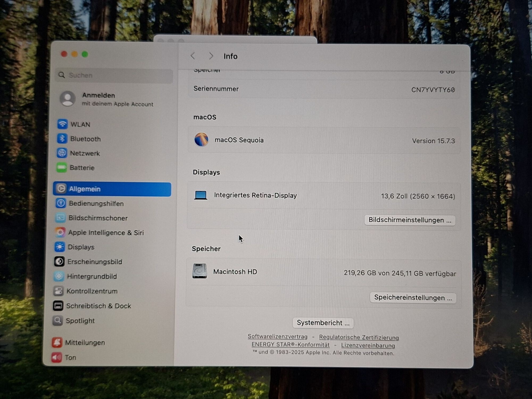Image resolution: width=532 pixels, height=399 pixels.
Task: Select Schreibtisch & Dock item
Action: pyautogui.click(x=98, y=306)
